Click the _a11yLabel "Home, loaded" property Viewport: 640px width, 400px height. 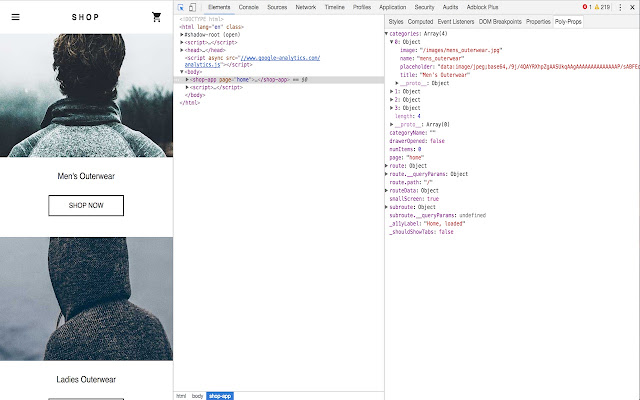427,224
